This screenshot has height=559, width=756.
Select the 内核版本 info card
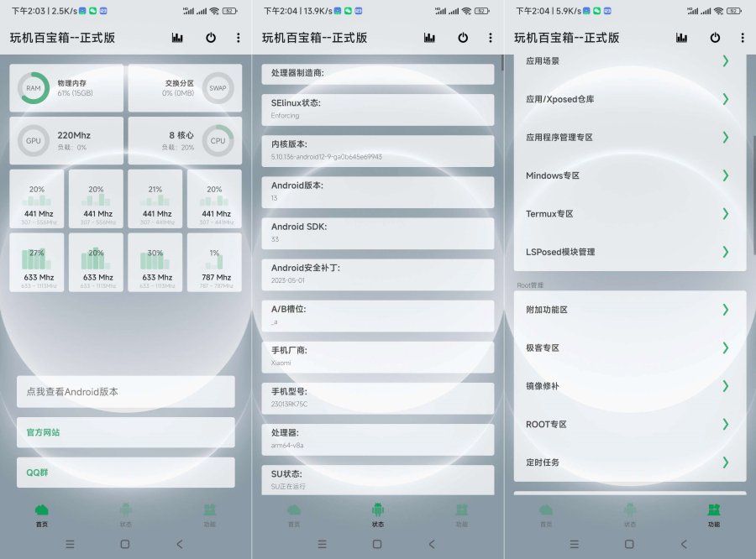click(x=377, y=150)
